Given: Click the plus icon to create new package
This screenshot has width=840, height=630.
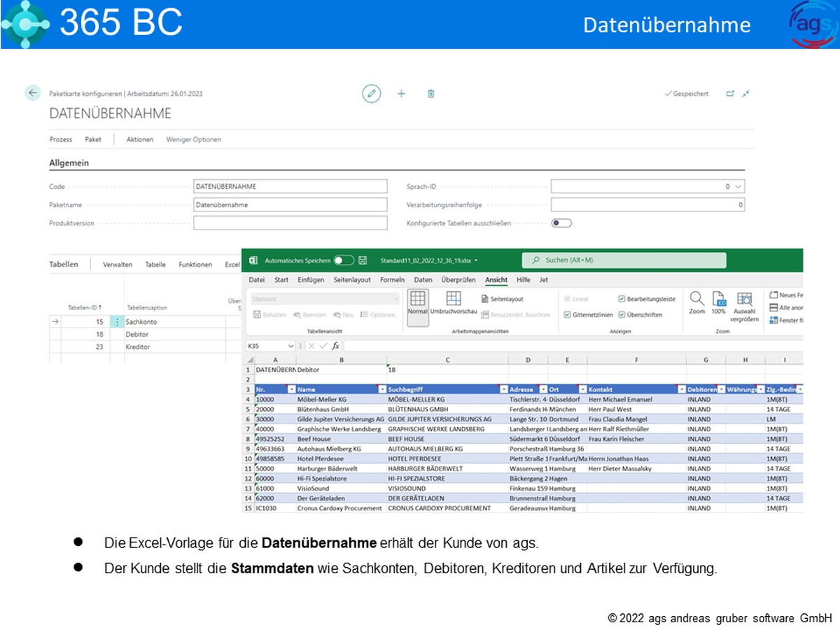Looking at the screenshot, I should 401,93.
